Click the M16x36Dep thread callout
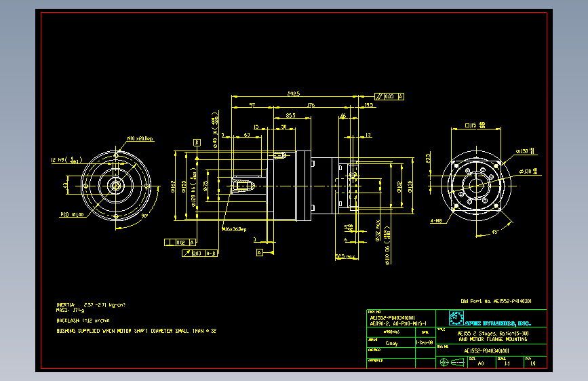Viewport: 588px width, 381px height. tap(235, 229)
